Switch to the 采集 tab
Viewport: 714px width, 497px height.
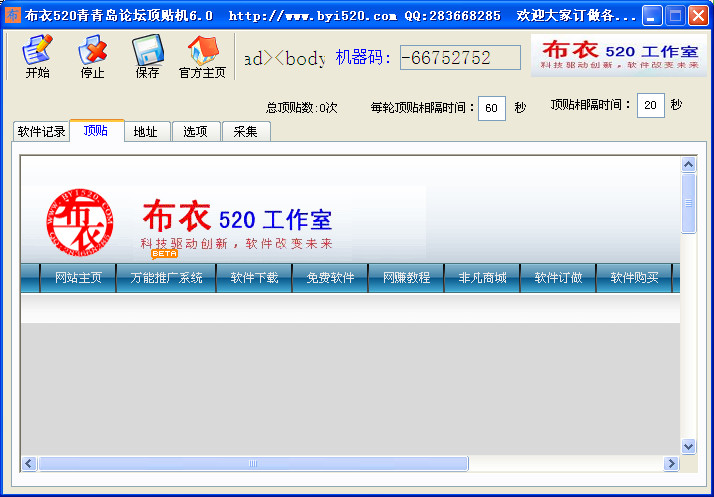[246, 132]
